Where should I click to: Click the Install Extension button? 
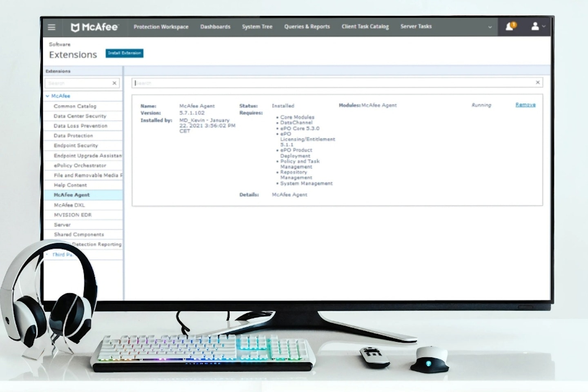coord(125,53)
